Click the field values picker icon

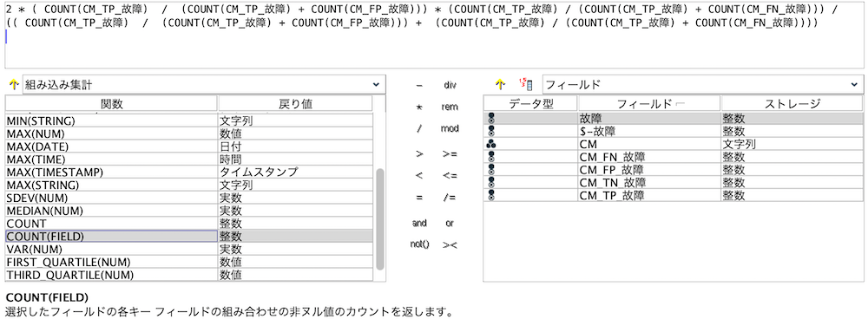[x=526, y=85]
